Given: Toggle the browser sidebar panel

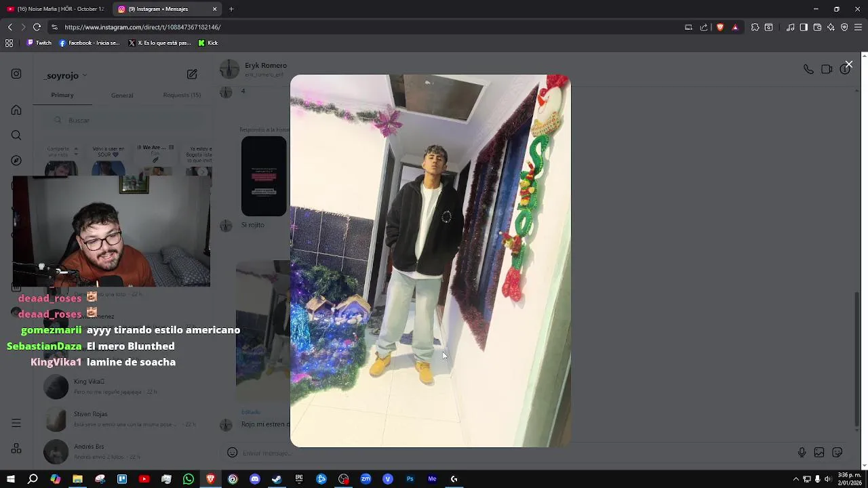Looking at the screenshot, I should pyautogui.click(x=804, y=27).
